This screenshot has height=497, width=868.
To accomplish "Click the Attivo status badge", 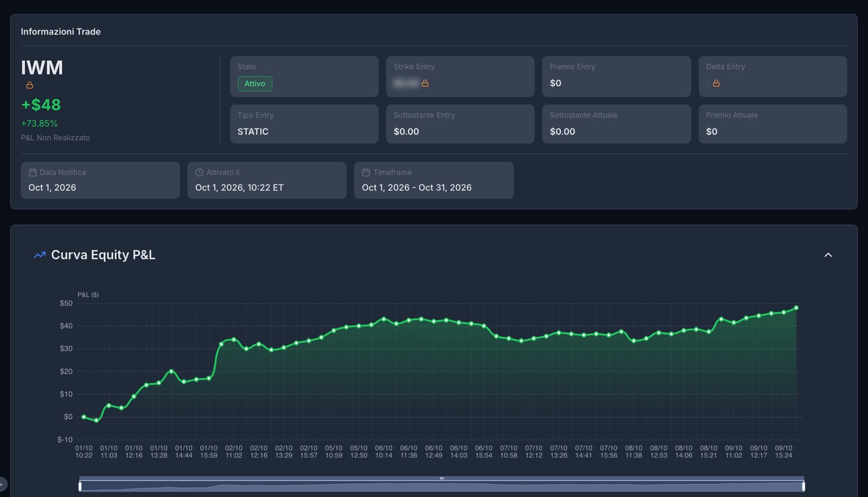I will pyautogui.click(x=254, y=84).
